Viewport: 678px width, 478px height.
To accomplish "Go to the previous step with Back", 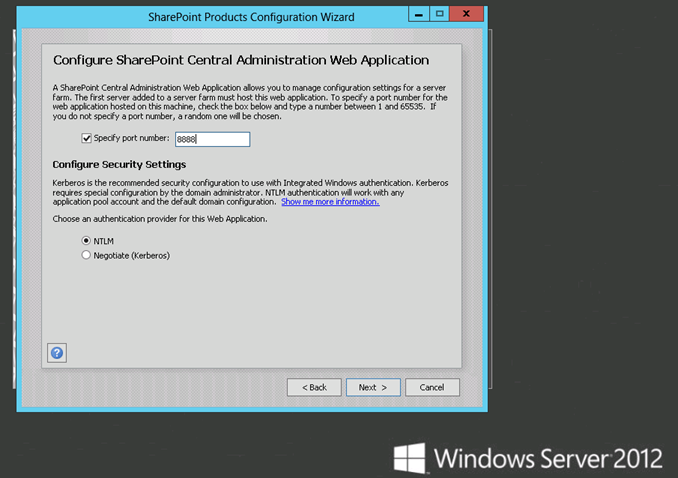I will pos(314,387).
